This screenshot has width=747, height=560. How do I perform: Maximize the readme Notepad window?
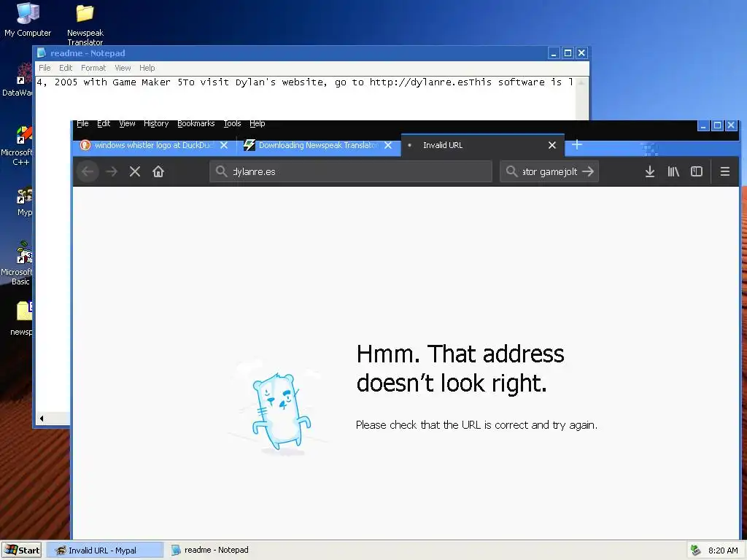[x=568, y=52]
